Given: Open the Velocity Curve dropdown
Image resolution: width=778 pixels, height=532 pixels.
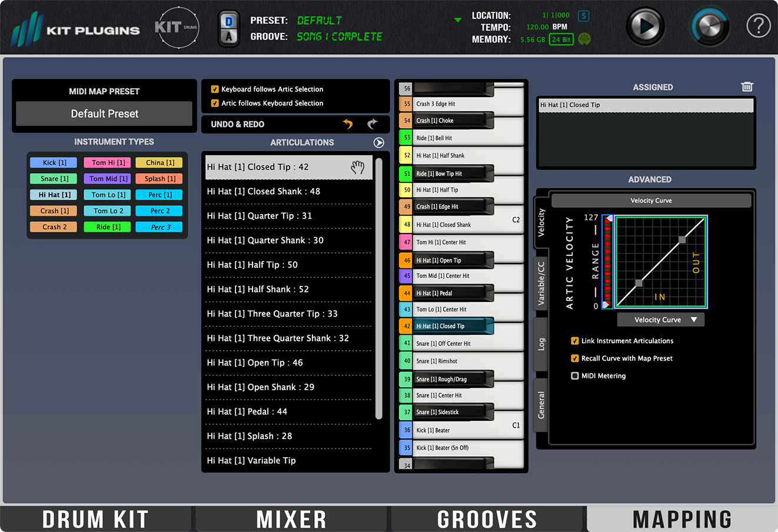Looking at the screenshot, I should click(x=660, y=320).
